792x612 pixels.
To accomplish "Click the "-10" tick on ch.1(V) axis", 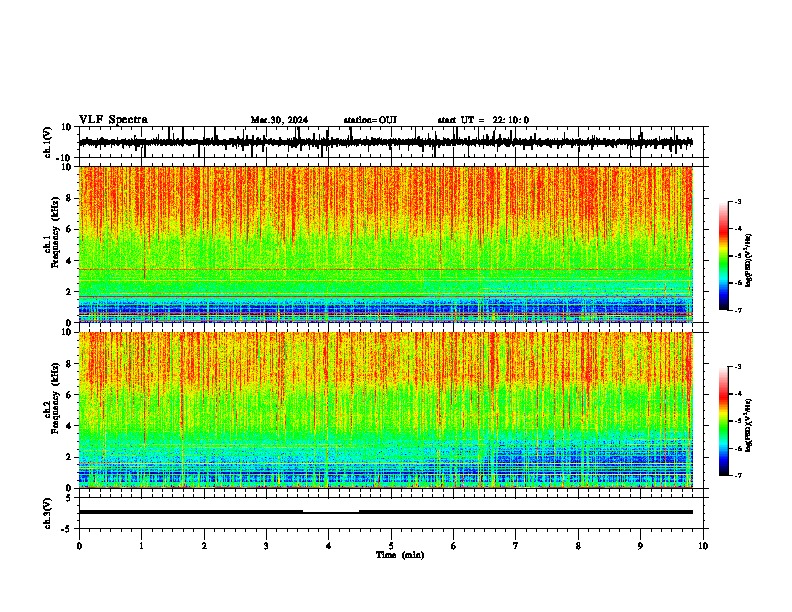I will click(x=65, y=158).
